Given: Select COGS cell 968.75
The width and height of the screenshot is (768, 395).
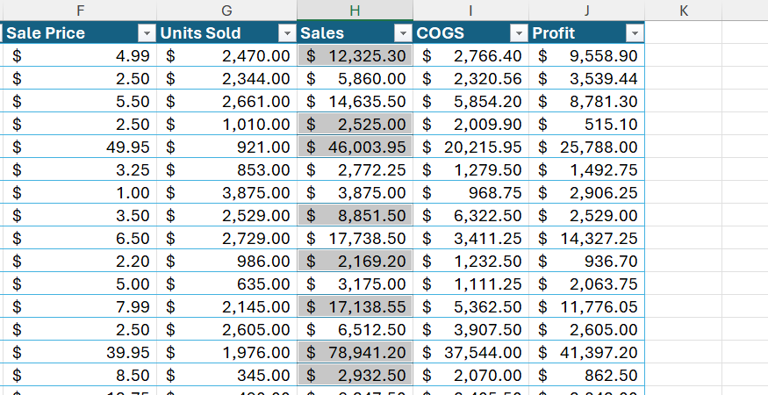Looking at the screenshot, I should [x=471, y=192].
